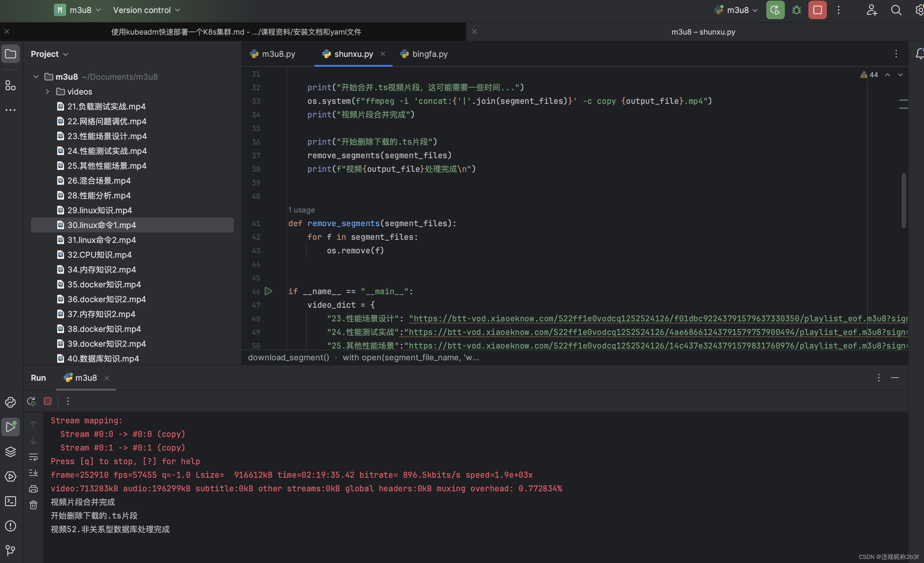The height and width of the screenshot is (563, 924).
Task: Clear the run console output
Action: [33, 505]
